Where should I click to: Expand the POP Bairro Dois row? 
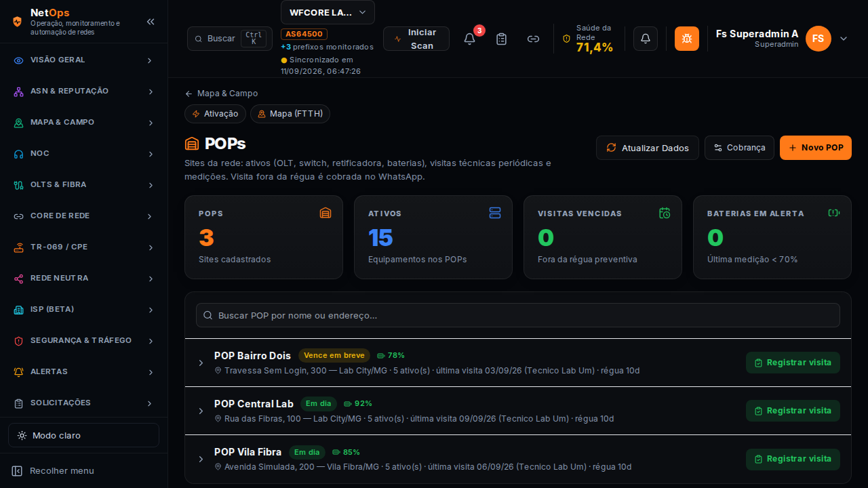[201, 363]
